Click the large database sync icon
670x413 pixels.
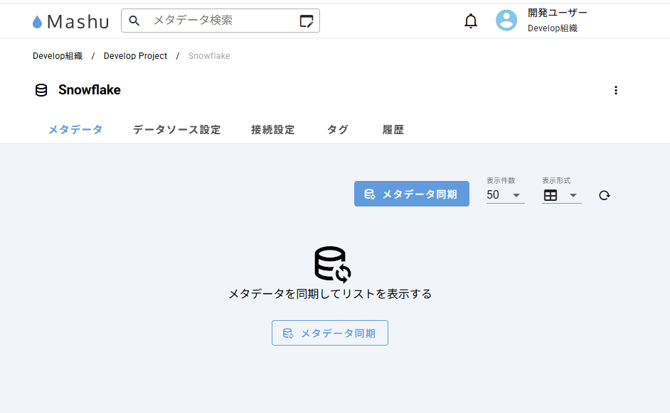coord(332,264)
